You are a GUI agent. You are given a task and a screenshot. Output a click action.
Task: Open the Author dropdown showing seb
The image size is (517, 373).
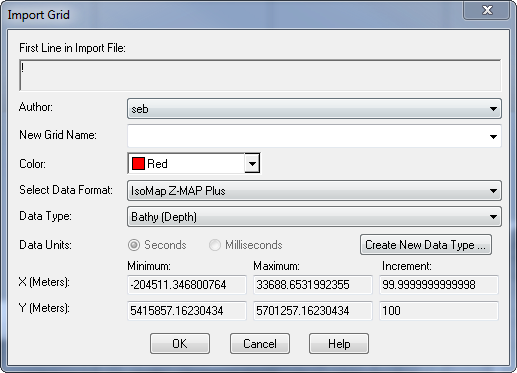[x=314, y=109]
